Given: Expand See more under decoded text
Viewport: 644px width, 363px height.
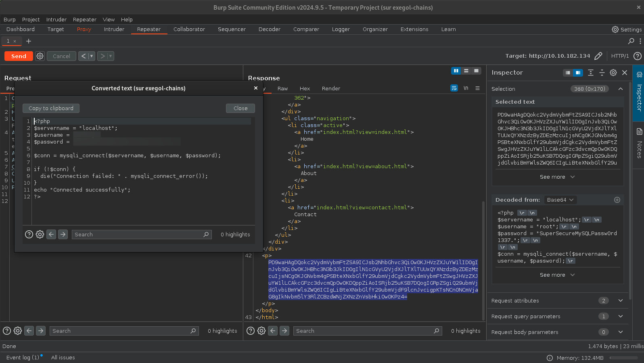Looking at the screenshot, I should (x=557, y=275).
